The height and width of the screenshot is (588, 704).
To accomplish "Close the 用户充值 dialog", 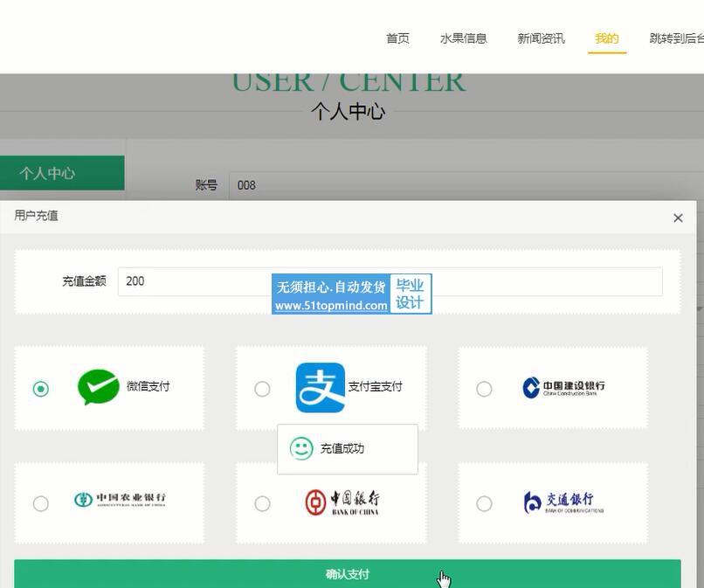I will coord(678,218).
